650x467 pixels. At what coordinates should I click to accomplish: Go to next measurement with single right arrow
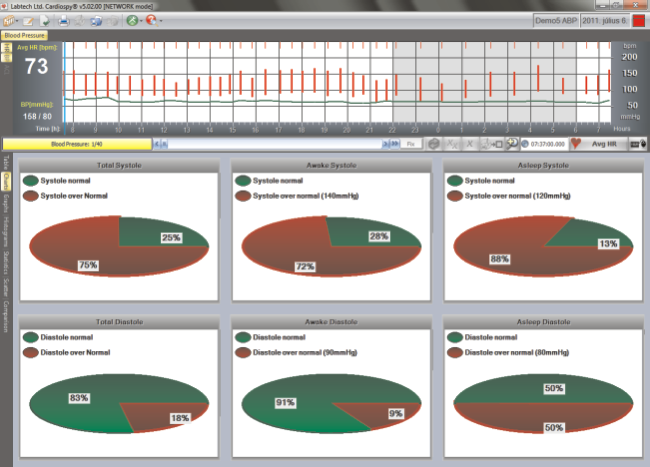pyautogui.click(x=386, y=144)
